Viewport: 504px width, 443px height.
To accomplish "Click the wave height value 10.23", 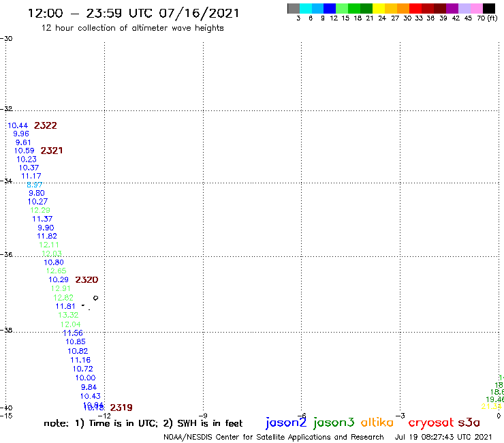I will pyautogui.click(x=27, y=159).
